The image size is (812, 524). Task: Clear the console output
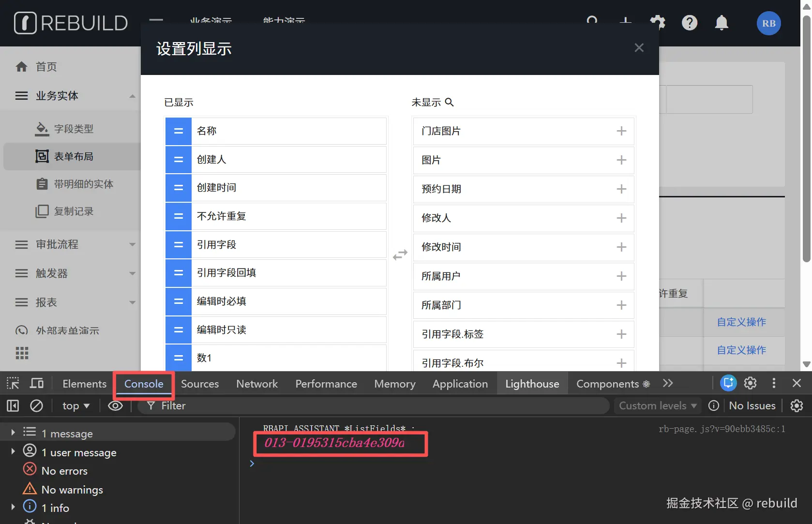pos(37,406)
